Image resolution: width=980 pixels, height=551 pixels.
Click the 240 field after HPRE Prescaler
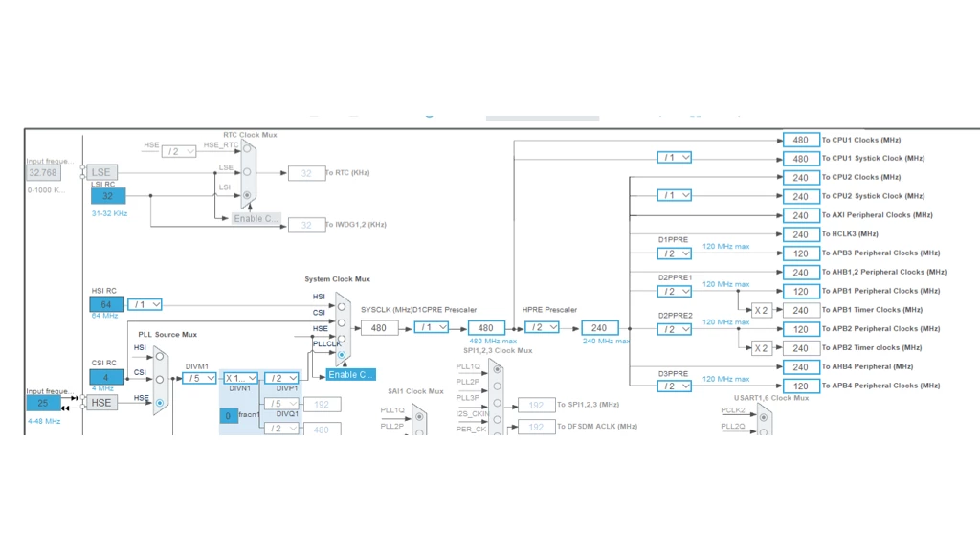click(599, 327)
